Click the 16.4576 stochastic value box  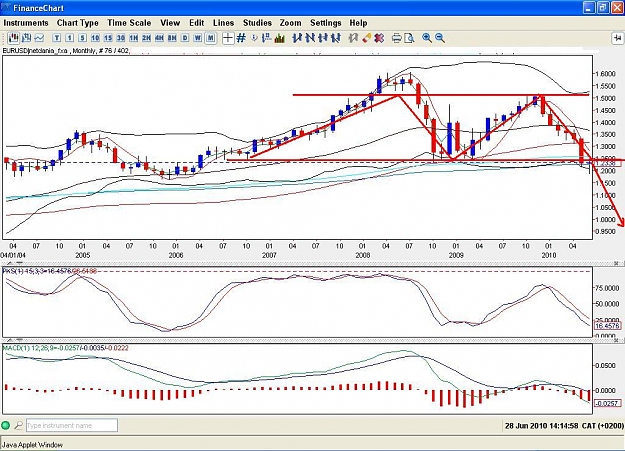tap(607, 326)
